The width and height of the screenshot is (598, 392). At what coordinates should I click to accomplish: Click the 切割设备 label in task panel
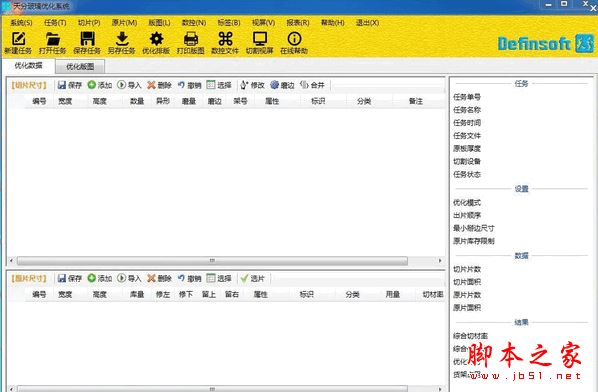[467, 161]
